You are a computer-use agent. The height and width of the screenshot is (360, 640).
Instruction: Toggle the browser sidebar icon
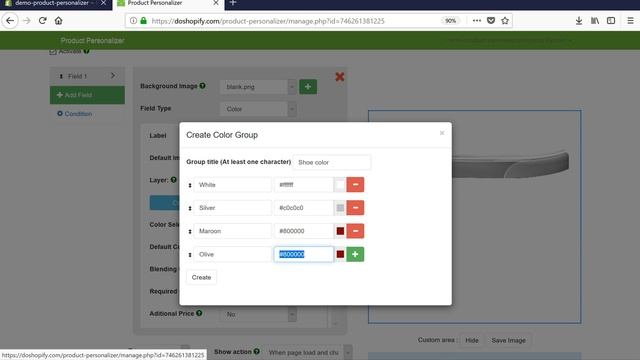click(611, 20)
